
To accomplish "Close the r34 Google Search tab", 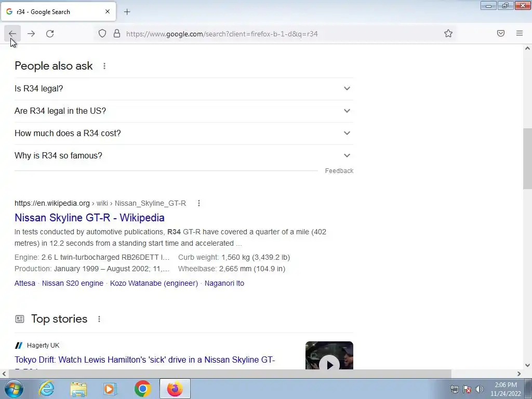I will 107,11.
